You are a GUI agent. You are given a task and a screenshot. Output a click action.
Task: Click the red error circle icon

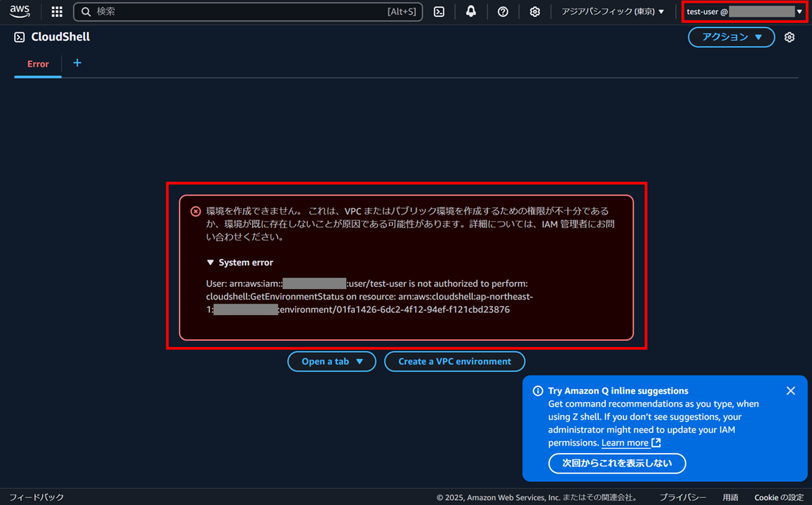pyautogui.click(x=195, y=211)
